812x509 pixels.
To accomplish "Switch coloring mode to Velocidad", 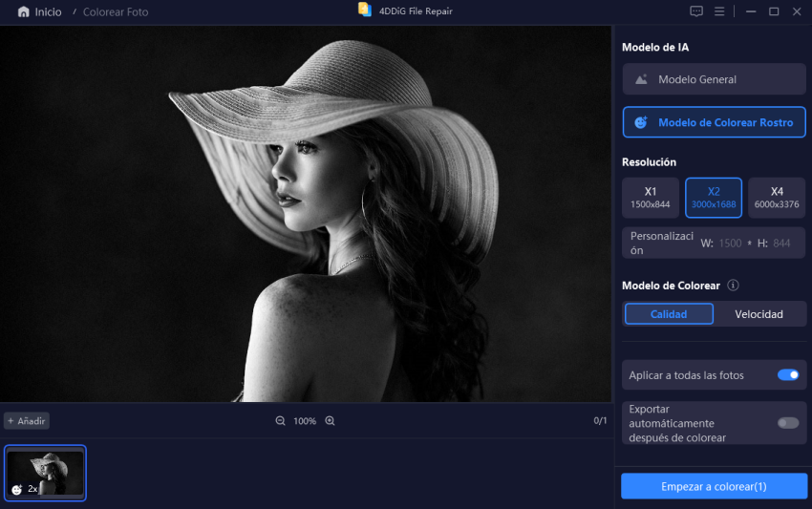I will pyautogui.click(x=759, y=314).
